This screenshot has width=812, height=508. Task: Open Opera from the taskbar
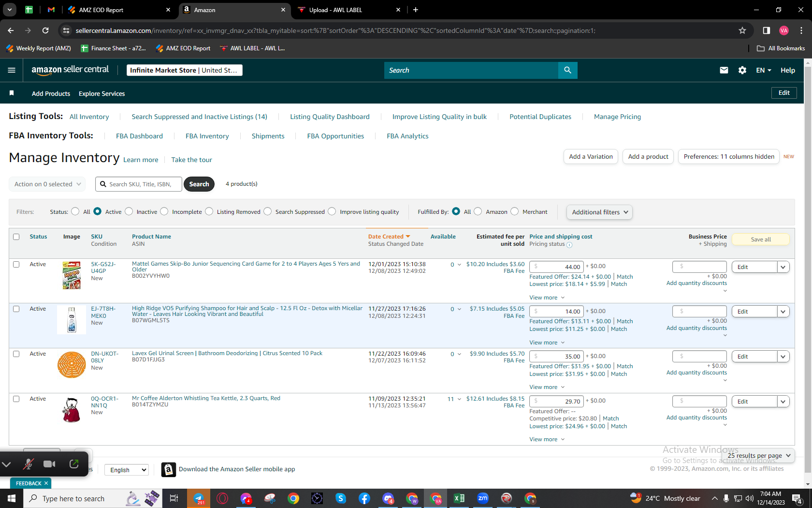(x=222, y=498)
